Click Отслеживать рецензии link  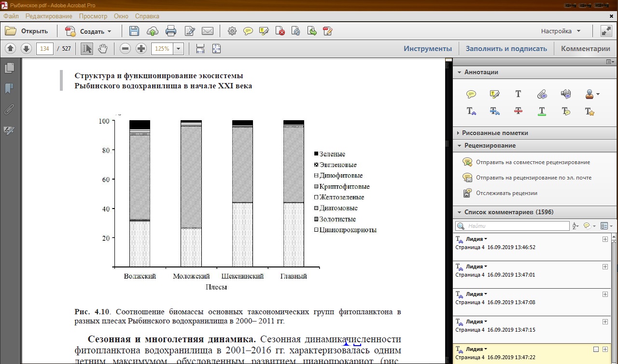(506, 193)
